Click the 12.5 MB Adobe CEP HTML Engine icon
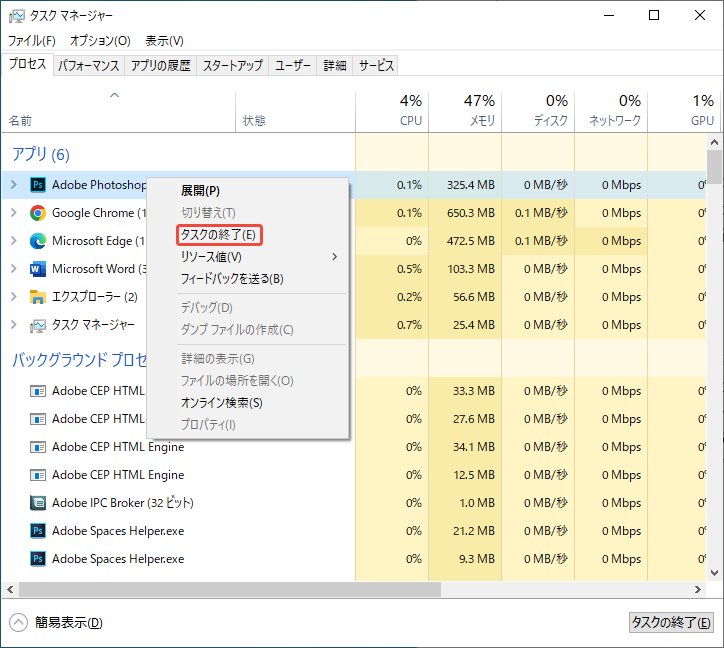Viewport: 724px width, 648px height. tap(38, 475)
